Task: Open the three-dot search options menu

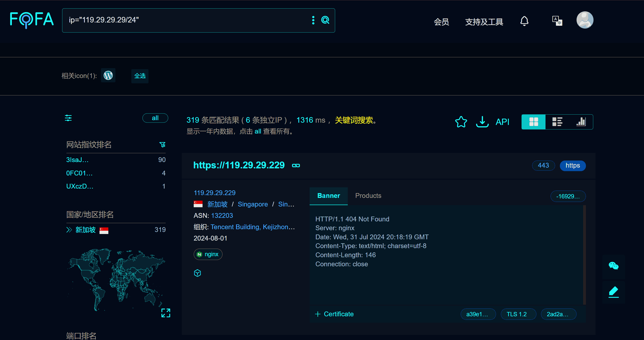Action: tap(313, 20)
